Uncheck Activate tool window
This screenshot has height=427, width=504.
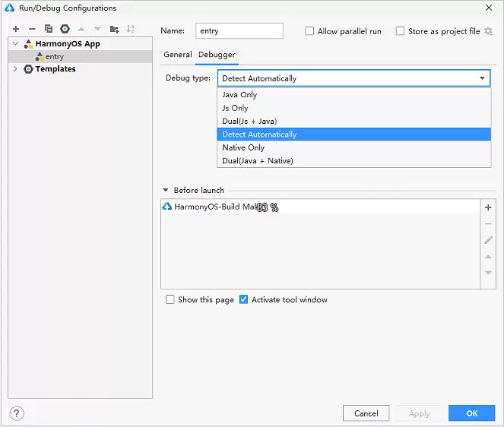[244, 299]
